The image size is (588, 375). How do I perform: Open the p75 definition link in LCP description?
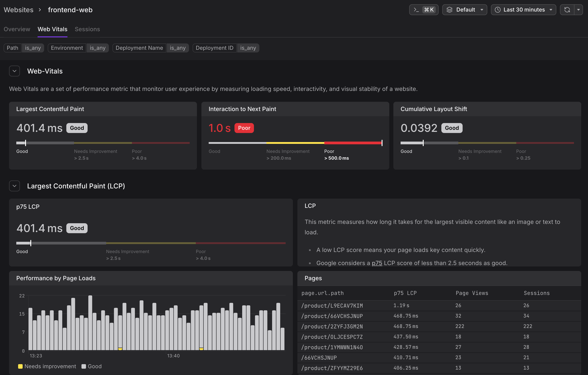pos(377,263)
